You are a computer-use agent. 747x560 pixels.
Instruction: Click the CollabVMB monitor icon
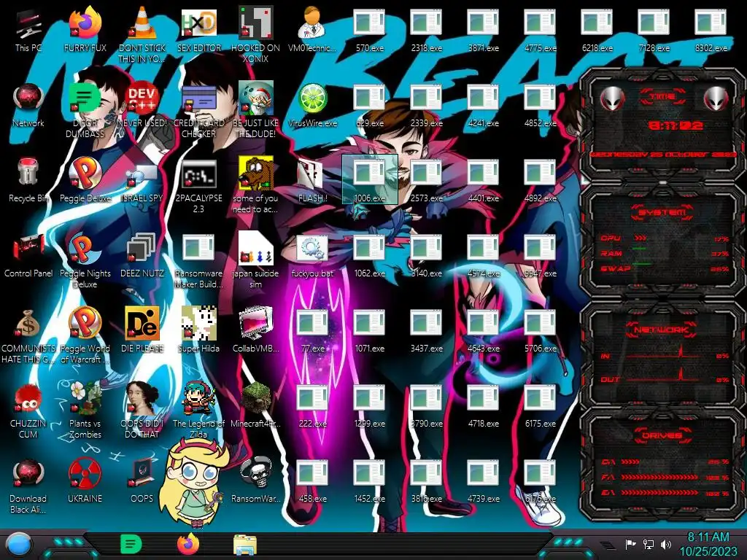(256, 331)
